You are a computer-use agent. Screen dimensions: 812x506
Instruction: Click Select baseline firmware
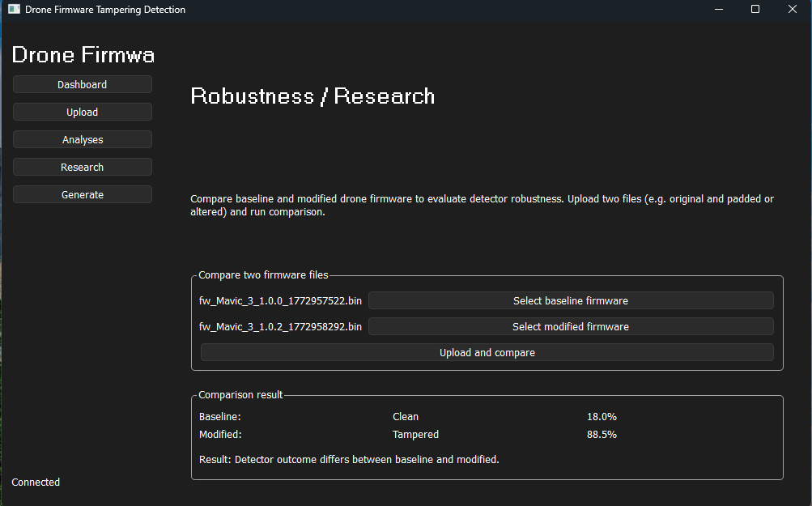570,300
